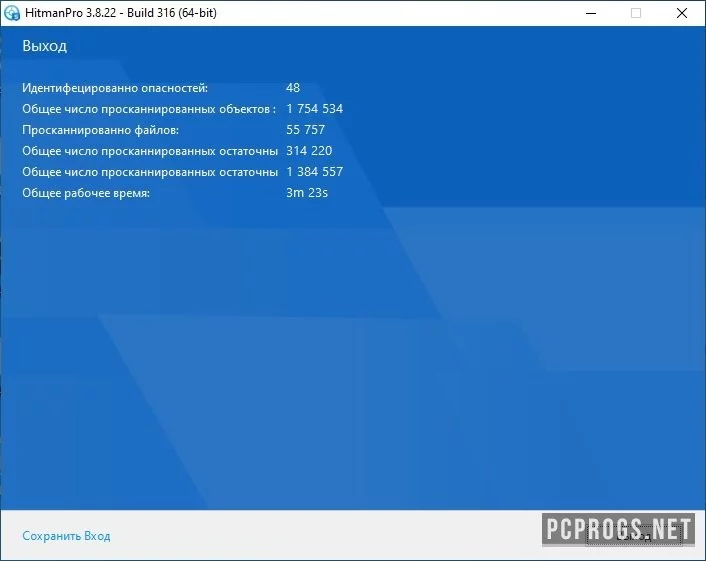Click the elapsed time value 3m 23s
The height and width of the screenshot is (561, 706).
(307, 193)
